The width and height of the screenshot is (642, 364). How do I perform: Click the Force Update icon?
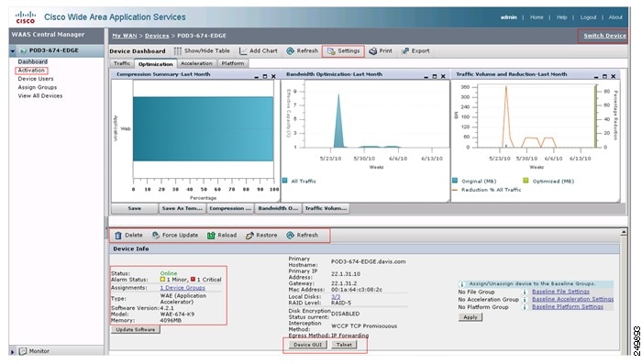156,236
